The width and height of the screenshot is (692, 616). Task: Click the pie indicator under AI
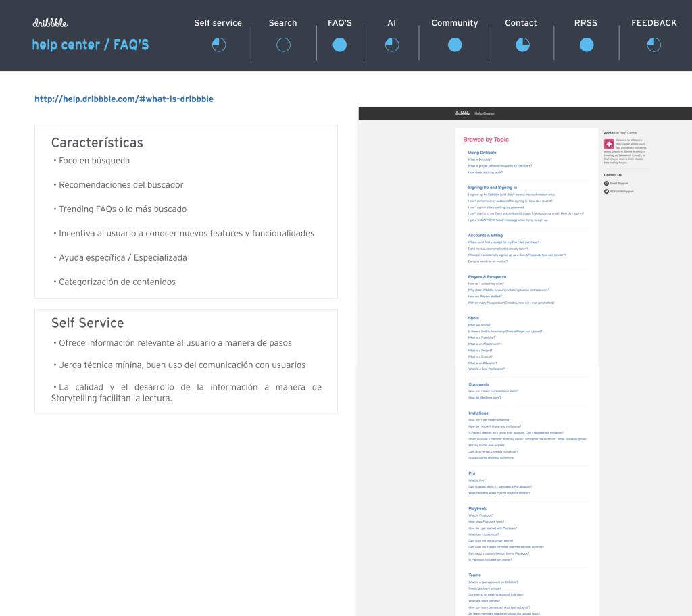392,45
